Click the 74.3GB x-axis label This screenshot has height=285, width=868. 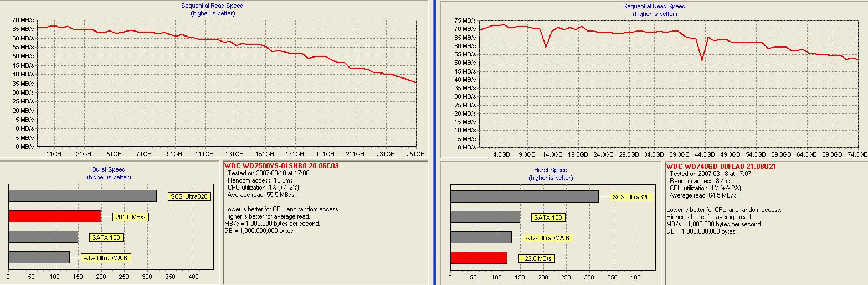857,154
